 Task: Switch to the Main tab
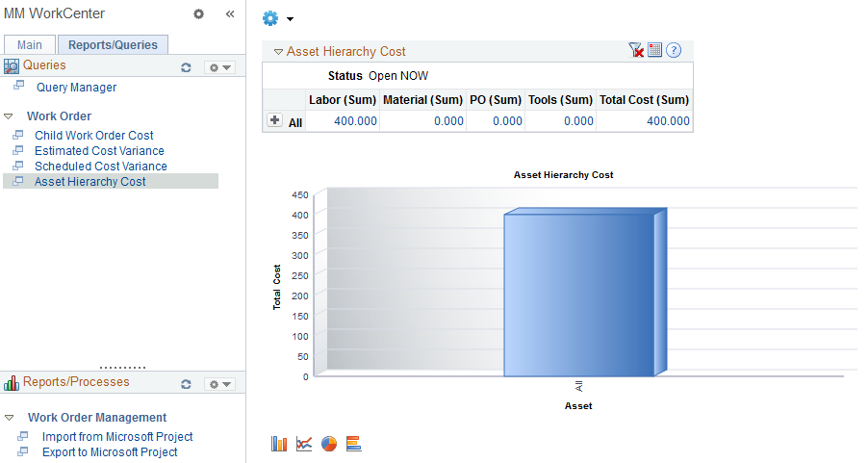pyautogui.click(x=29, y=45)
